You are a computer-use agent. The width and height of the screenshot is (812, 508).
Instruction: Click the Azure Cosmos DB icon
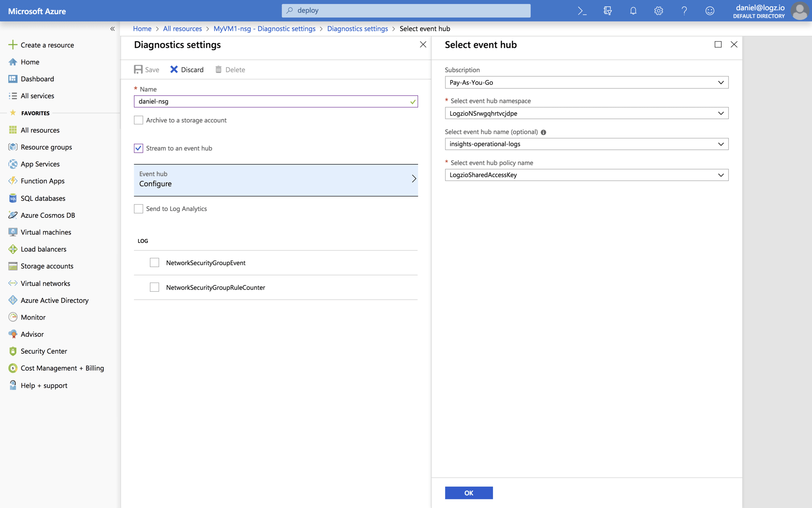click(x=13, y=215)
